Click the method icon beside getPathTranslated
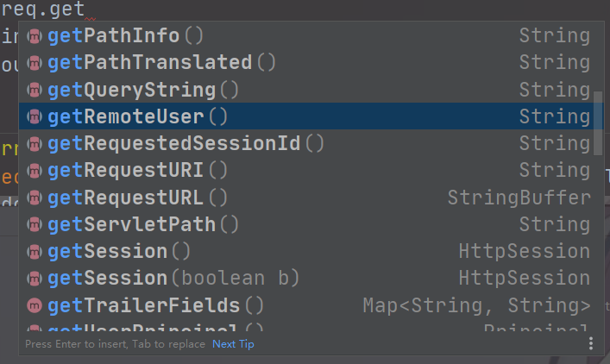The image size is (610, 364). (x=35, y=63)
